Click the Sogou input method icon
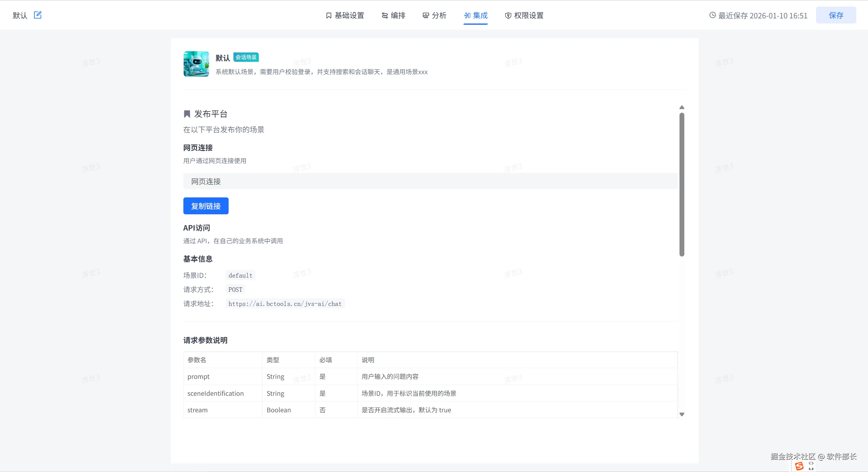868x472 pixels. 799,466
